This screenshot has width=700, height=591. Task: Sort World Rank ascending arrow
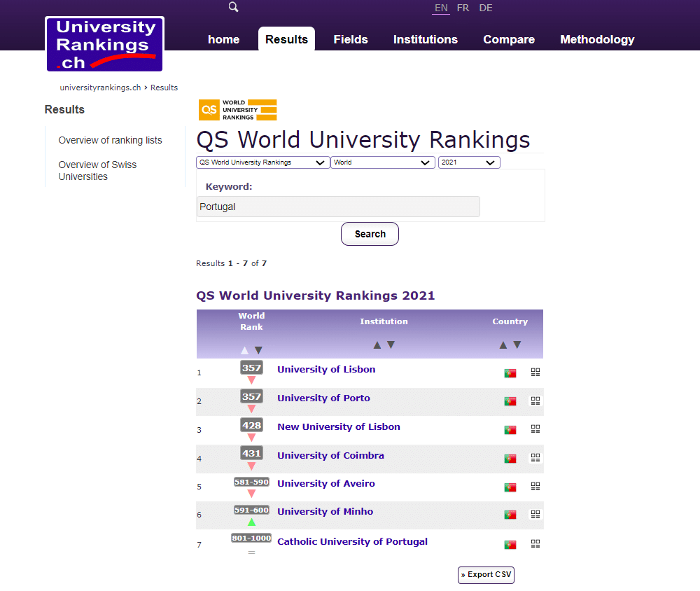[244, 350]
